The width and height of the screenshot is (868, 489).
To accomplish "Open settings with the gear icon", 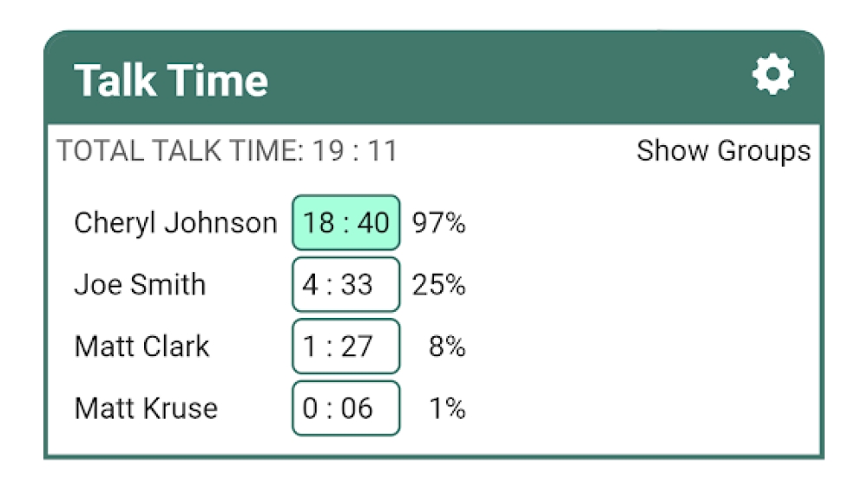I will coord(773,76).
